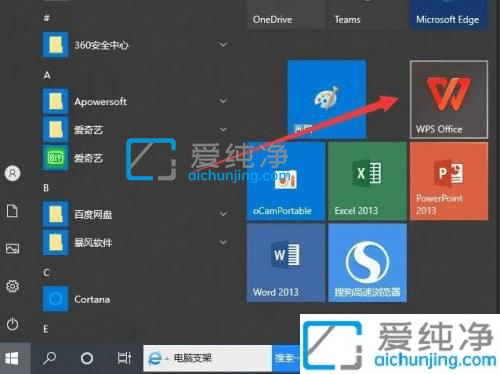500x374 pixels.
Task: Click the 360安全中心 label text
Action: [101, 45]
